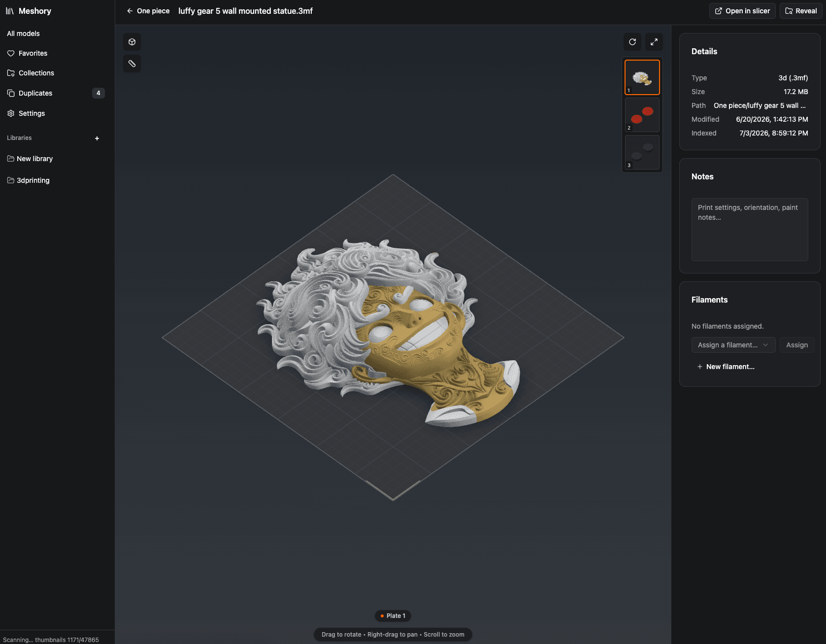826x644 pixels.
Task: Activate the ruler measure tool
Action: [132, 64]
